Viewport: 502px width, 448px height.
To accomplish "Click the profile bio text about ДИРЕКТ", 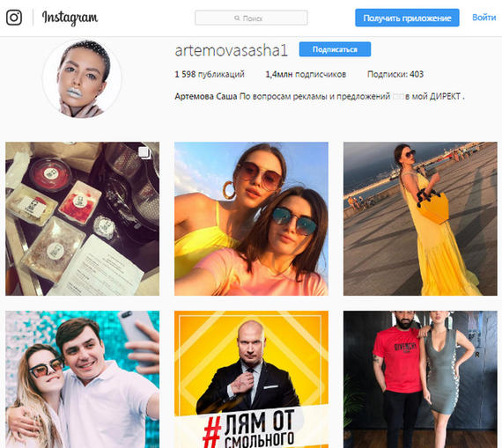I will pos(320,96).
